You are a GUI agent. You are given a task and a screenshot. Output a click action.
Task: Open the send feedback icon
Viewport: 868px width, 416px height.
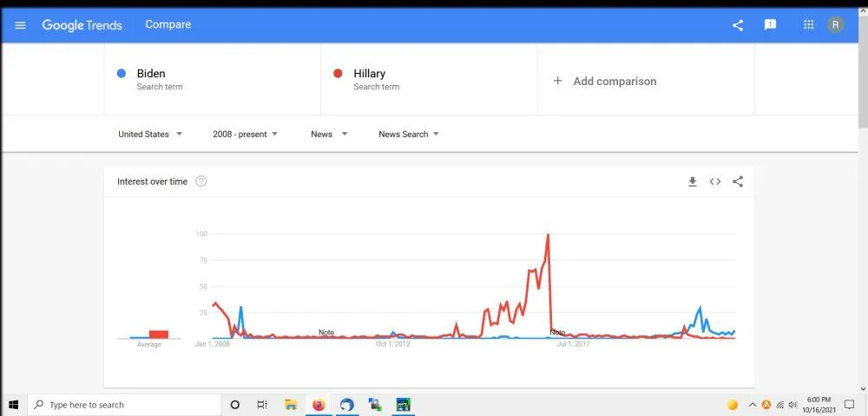coord(770,25)
